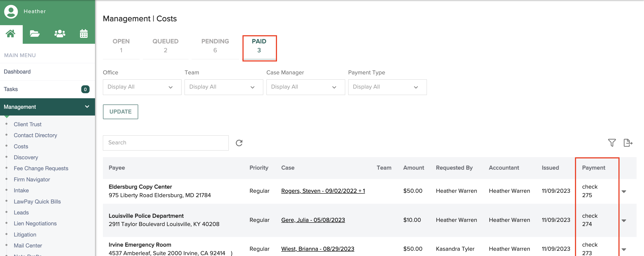Open the Payment Type dropdown

387,87
